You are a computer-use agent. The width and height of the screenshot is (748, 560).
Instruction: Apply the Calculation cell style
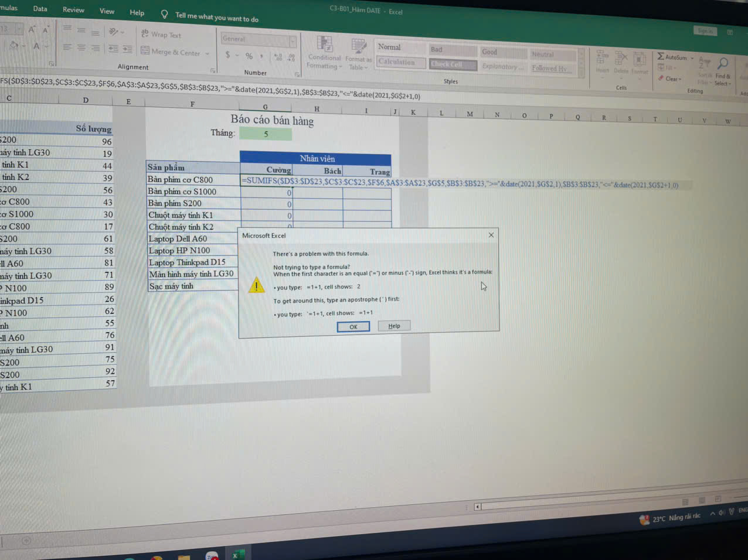coord(400,62)
